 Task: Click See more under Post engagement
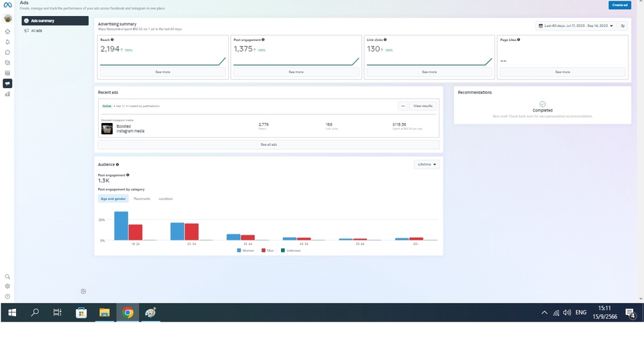pos(296,72)
